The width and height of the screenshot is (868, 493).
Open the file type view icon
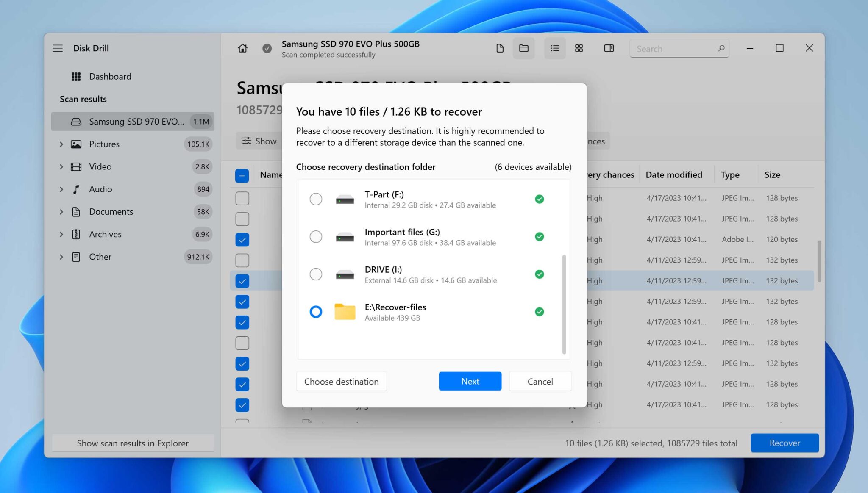pos(499,48)
